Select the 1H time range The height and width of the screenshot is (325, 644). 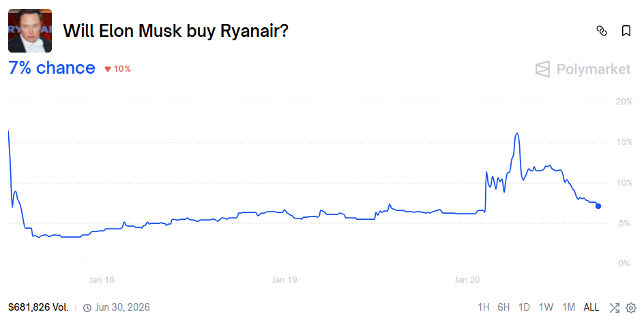pyautogui.click(x=483, y=307)
